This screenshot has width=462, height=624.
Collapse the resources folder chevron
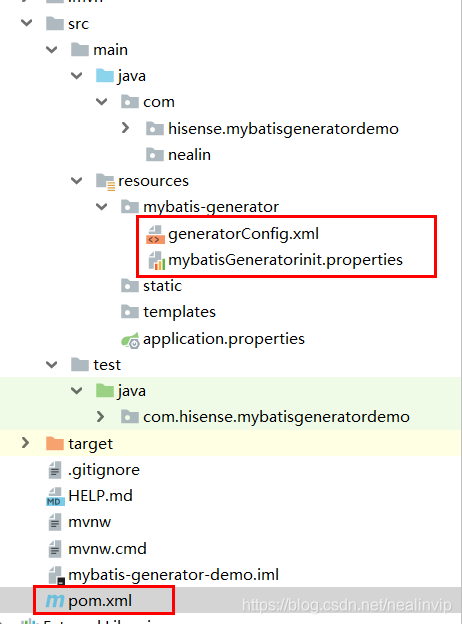(76, 181)
